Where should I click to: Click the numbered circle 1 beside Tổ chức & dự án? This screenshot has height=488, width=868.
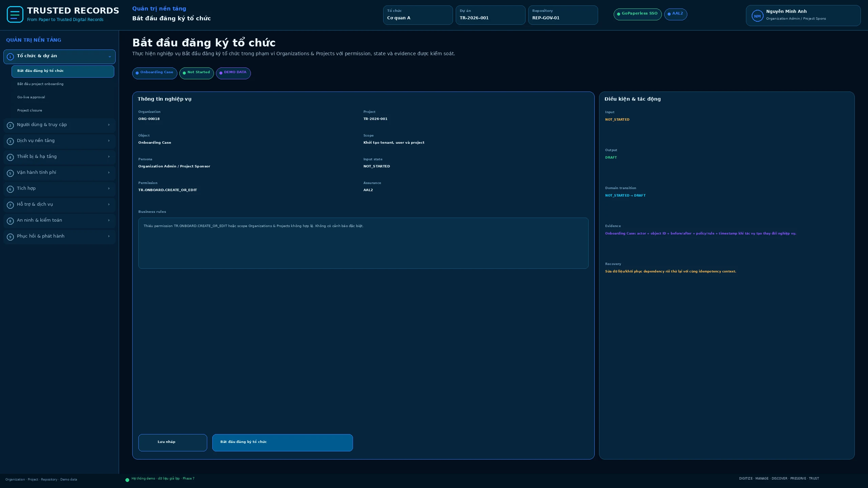(x=10, y=57)
